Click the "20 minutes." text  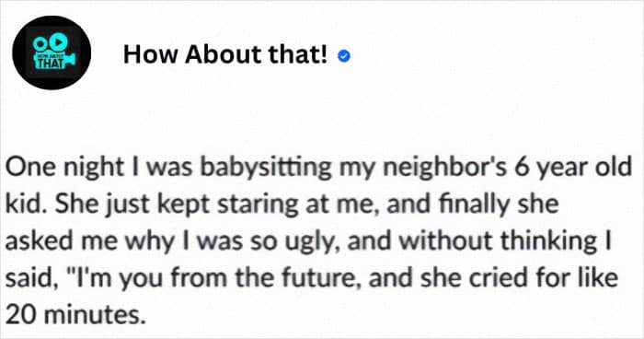(x=76, y=315)
